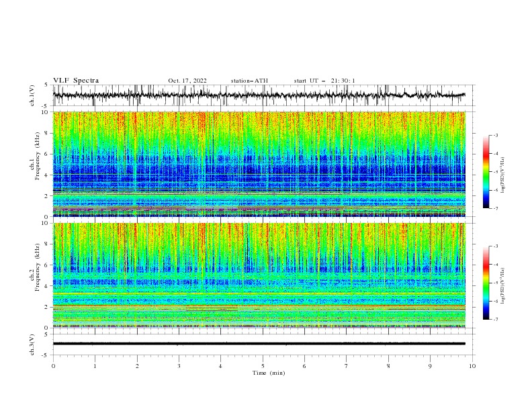Click the ch.2 spectrogram color bar
The image size is (532, 411).
coord(486,283)
